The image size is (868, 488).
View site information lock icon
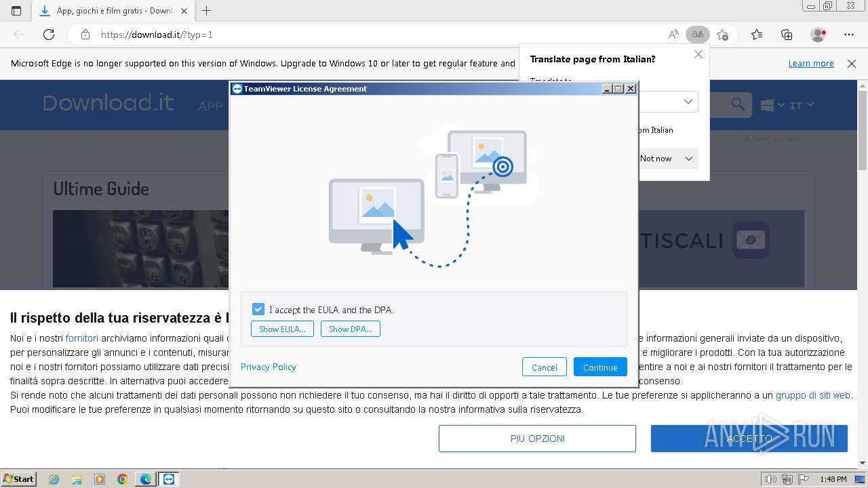tap(85, 35)
